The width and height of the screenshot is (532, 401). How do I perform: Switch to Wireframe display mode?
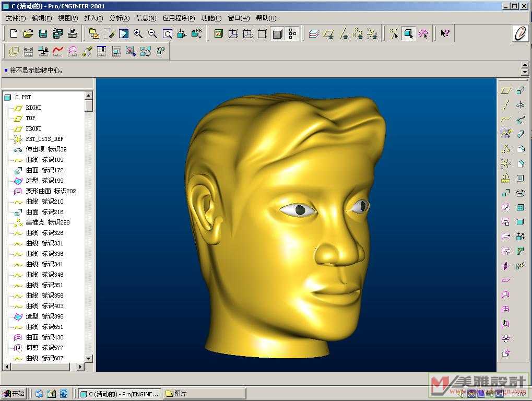[233, 33]
